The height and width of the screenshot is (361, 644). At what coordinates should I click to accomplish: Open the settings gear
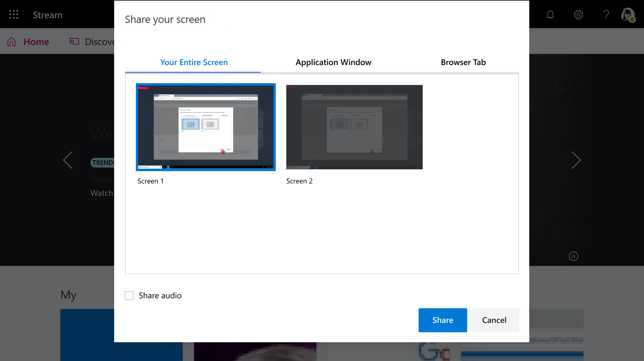(x=578, y=14)
